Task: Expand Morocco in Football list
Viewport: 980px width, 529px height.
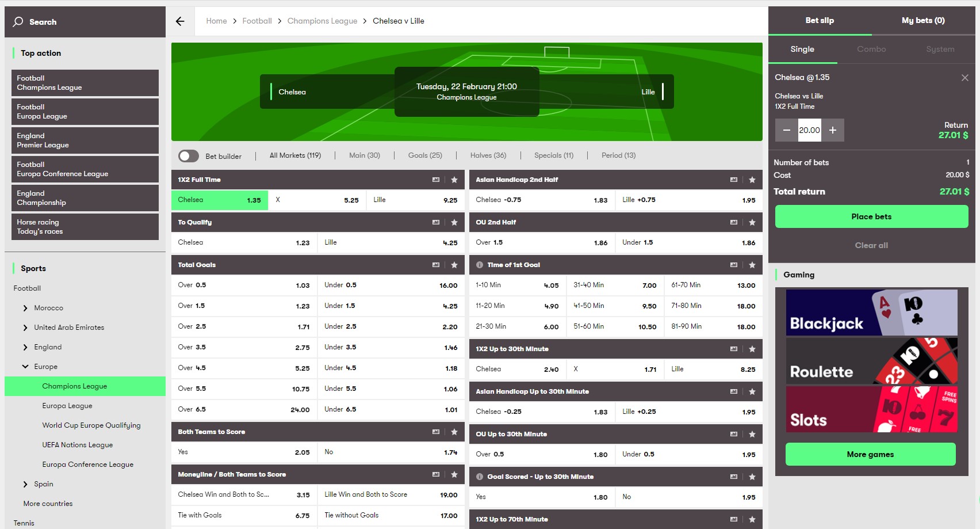Action: (25, 308)
